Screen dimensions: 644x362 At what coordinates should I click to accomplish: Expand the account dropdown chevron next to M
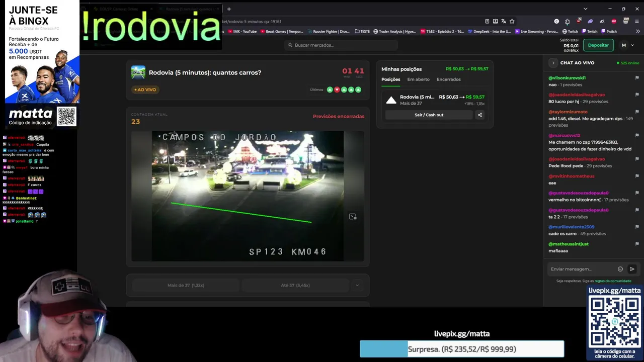[x=632, y=45]
